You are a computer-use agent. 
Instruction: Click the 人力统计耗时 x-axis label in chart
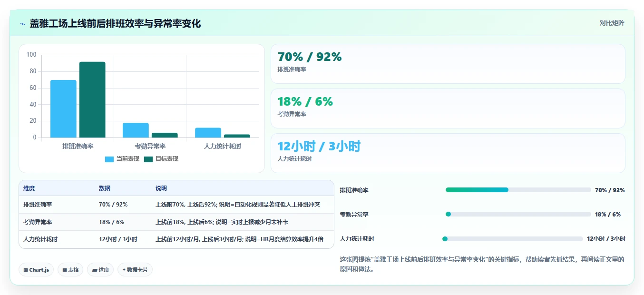222,146
